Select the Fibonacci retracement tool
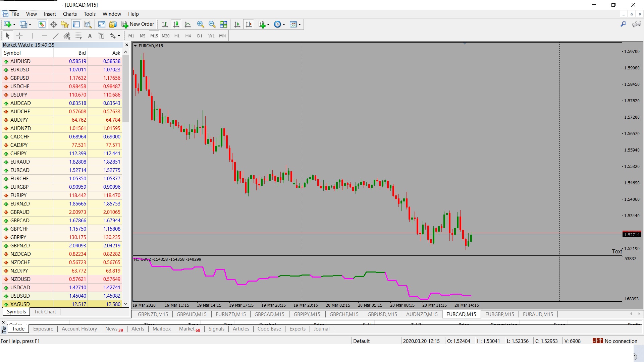This screenshot has height=362, width=644. (x=78, y=36)
